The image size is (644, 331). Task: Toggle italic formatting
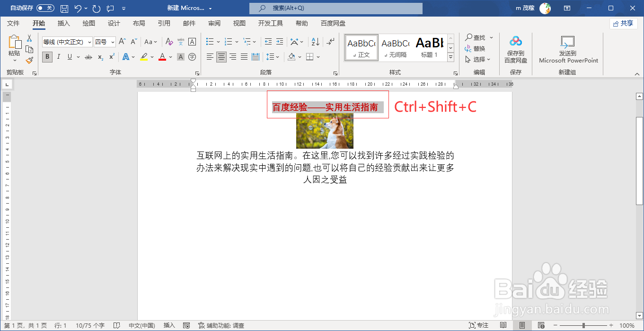58,57
